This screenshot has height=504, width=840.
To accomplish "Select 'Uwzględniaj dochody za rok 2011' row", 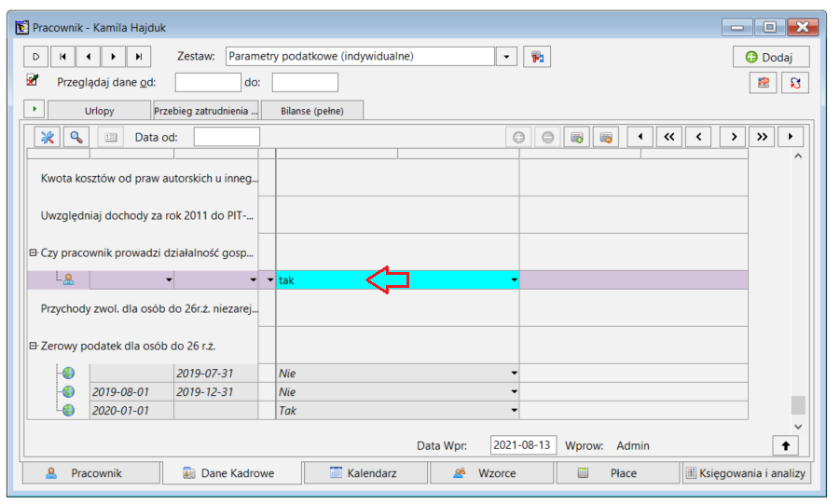I will click(x=147, y=216).
